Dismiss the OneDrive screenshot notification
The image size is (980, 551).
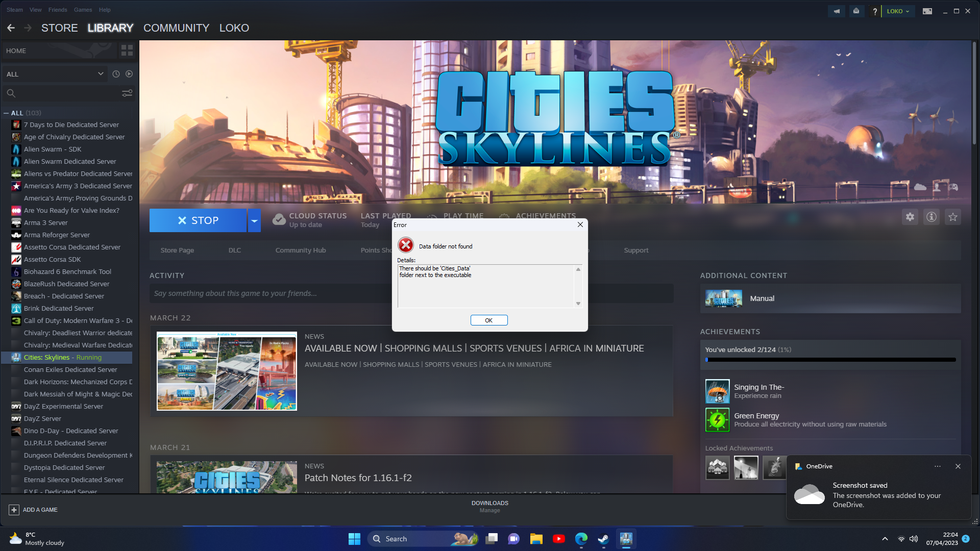[958, 466]
